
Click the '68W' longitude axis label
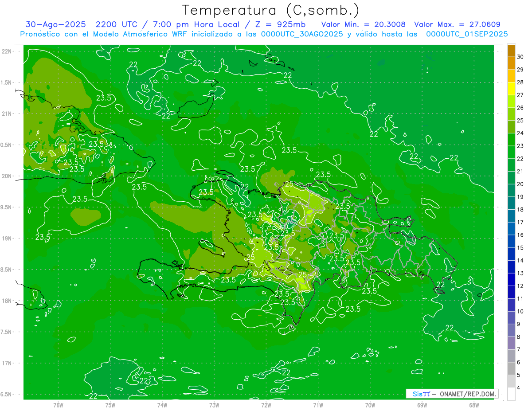click(x=474, y=405)
